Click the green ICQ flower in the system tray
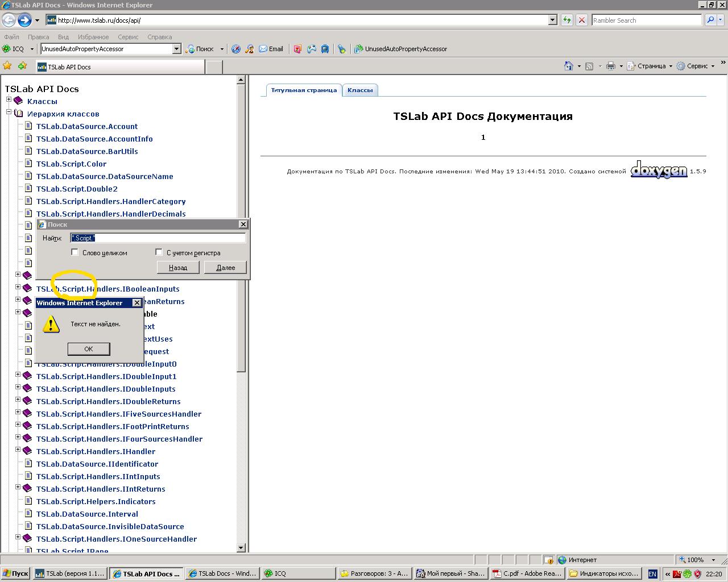Screen dimensions: 728x582 [687, 574]
